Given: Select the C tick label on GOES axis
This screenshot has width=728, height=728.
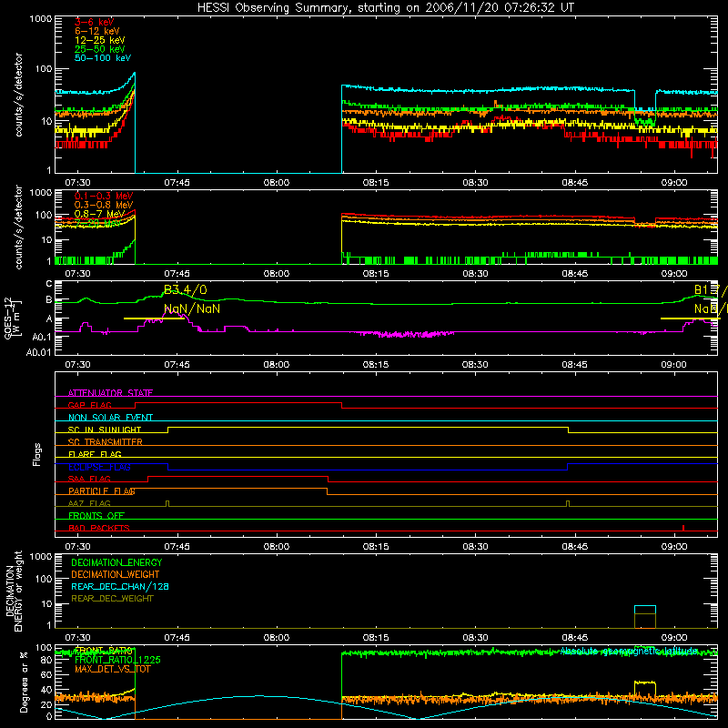Looking at the screenshot, I should [49, 284].
